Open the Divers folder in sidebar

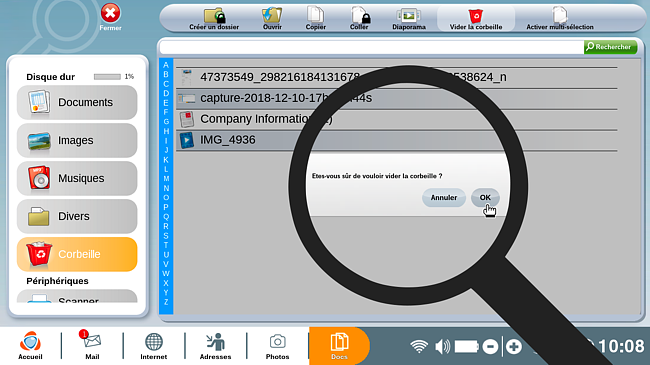(77, 217)
